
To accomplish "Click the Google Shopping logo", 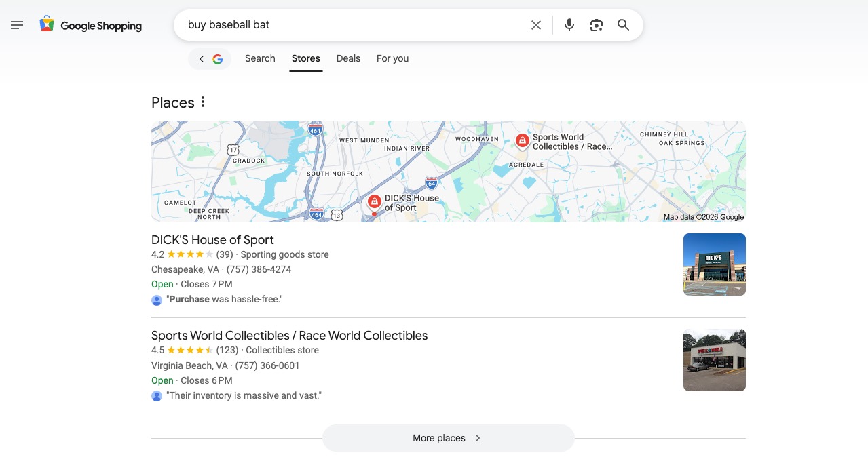I will coord(91,26).
